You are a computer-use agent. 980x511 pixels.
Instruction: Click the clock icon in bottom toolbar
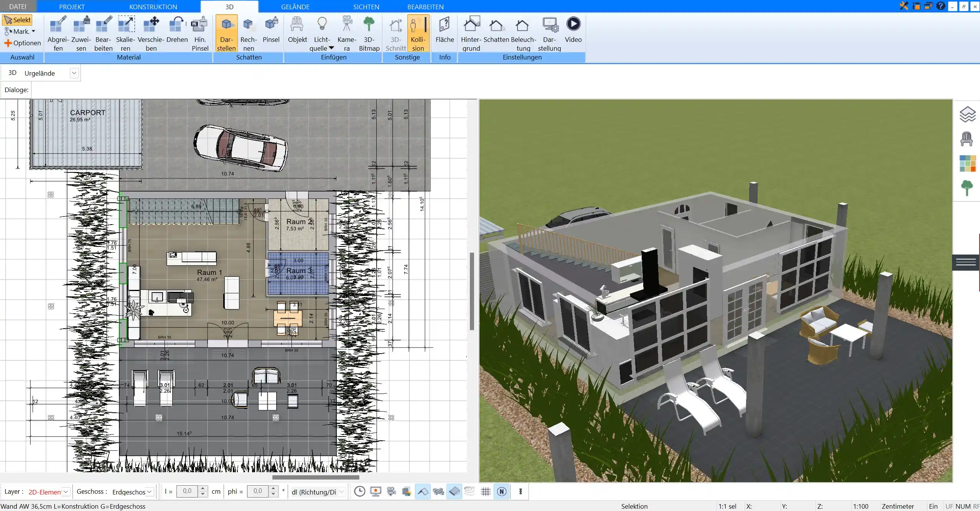point(359,491)
